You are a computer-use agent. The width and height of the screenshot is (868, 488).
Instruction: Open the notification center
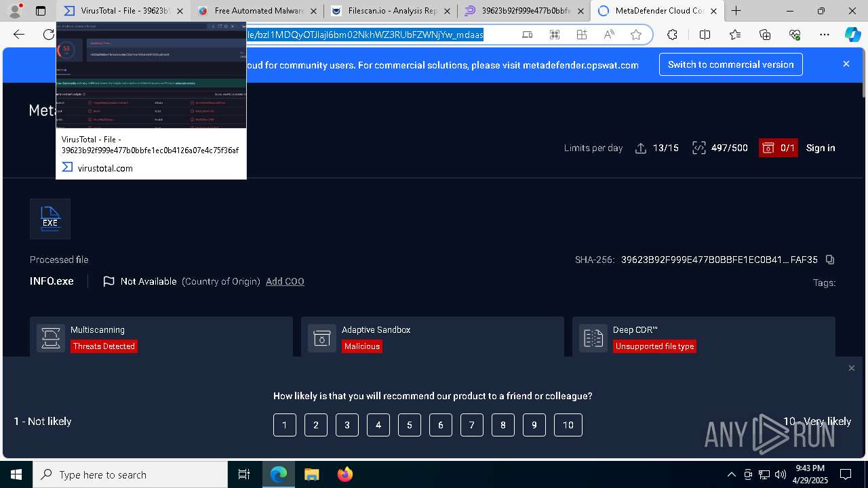click(846, 474)
